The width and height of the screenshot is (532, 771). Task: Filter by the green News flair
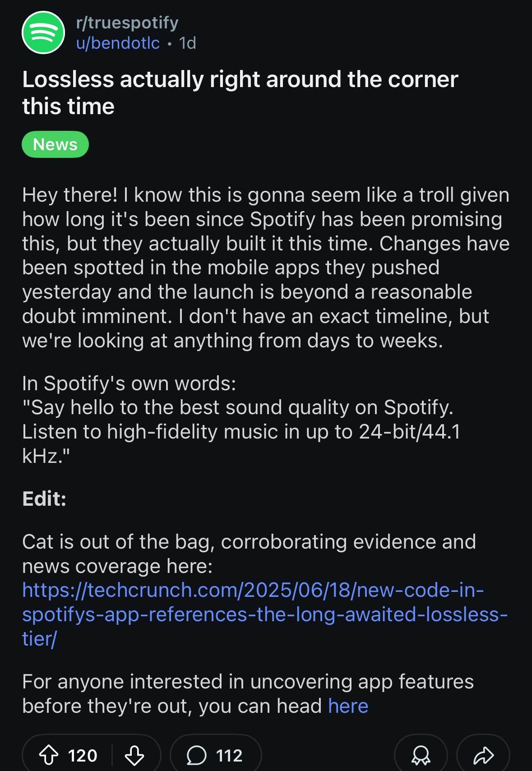[55, 144]
